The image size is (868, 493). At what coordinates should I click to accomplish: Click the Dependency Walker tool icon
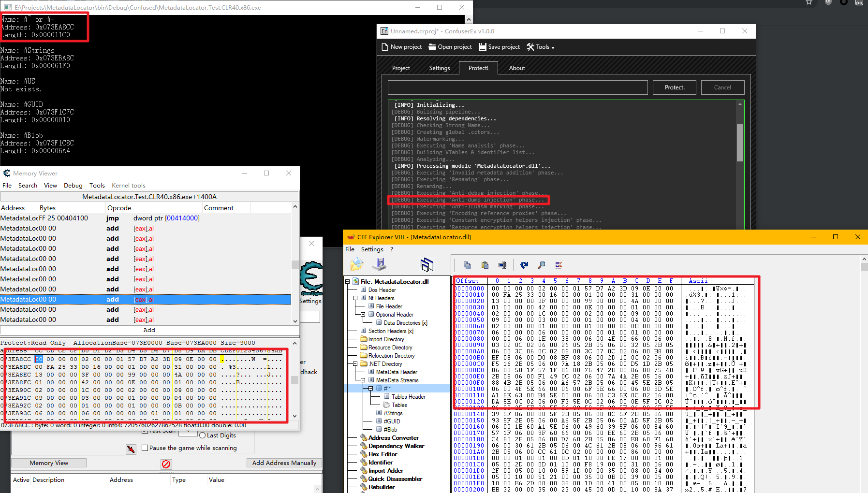(363, 446)
